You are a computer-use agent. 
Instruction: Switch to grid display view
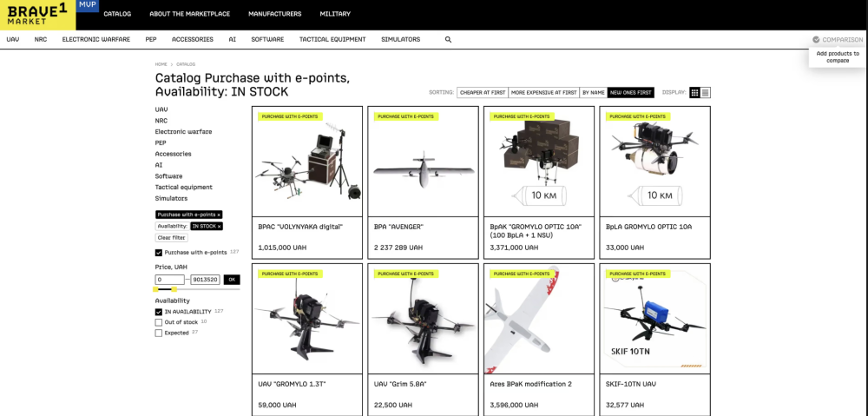(695, 93)
